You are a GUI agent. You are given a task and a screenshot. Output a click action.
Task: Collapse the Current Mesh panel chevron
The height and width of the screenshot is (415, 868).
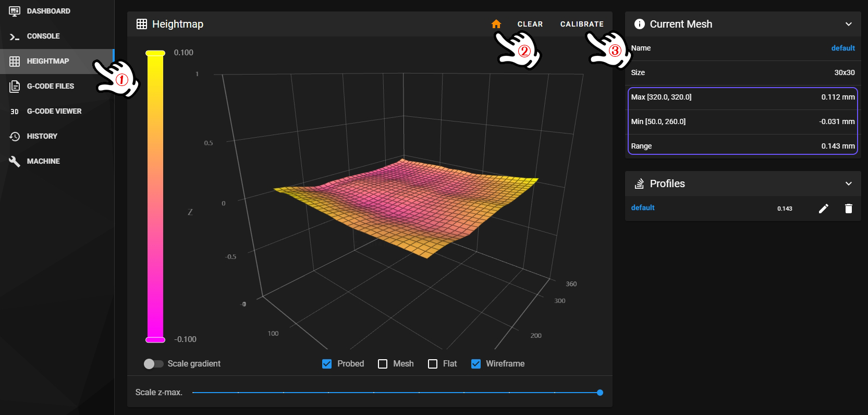[848, 24]
